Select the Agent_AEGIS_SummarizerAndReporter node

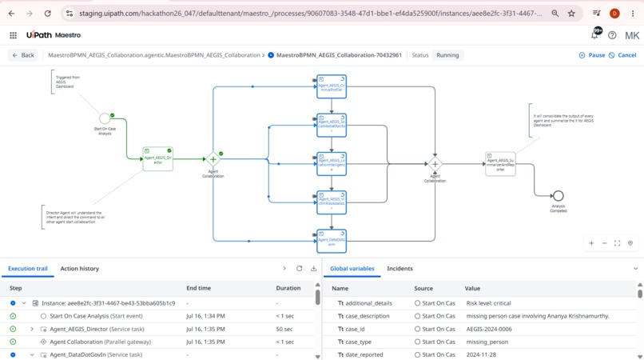500,164
